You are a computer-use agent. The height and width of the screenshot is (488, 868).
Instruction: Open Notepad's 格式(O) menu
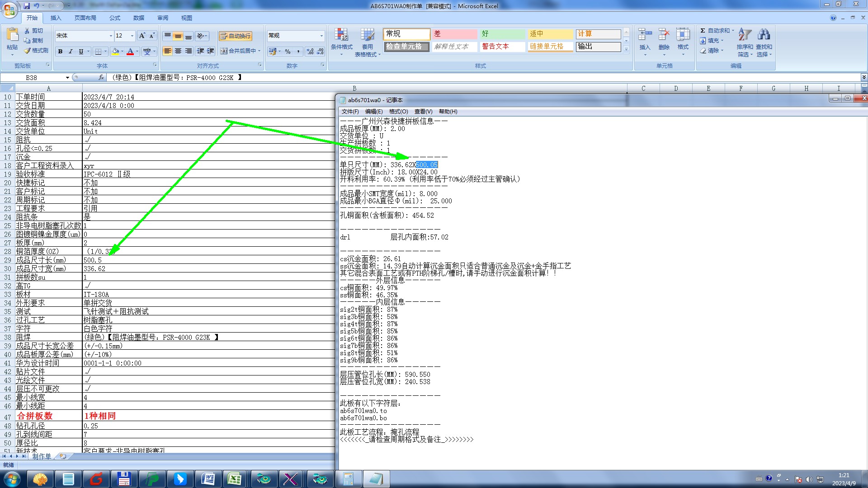(398, 112)
